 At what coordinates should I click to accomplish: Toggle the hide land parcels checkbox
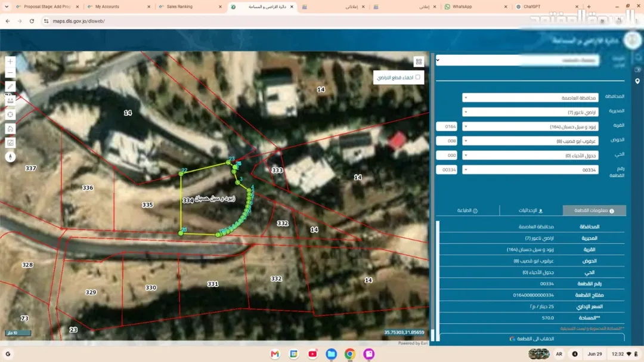[x=417, y=78]
